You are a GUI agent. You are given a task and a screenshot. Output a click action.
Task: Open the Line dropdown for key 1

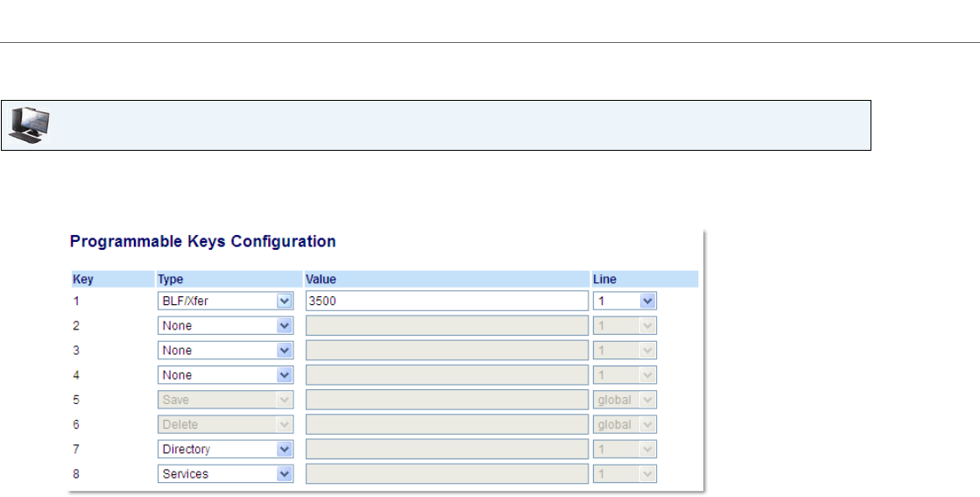click(x=624, y=301)
